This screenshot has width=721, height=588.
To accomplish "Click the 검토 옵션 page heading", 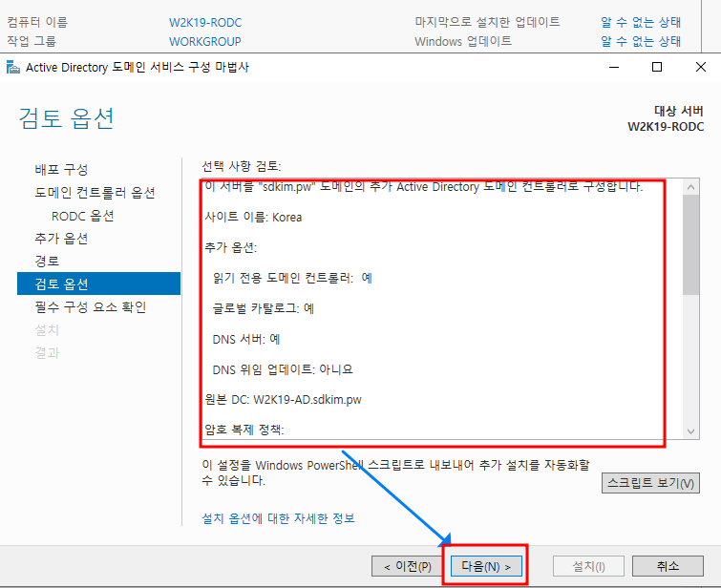I will (66, 118).
